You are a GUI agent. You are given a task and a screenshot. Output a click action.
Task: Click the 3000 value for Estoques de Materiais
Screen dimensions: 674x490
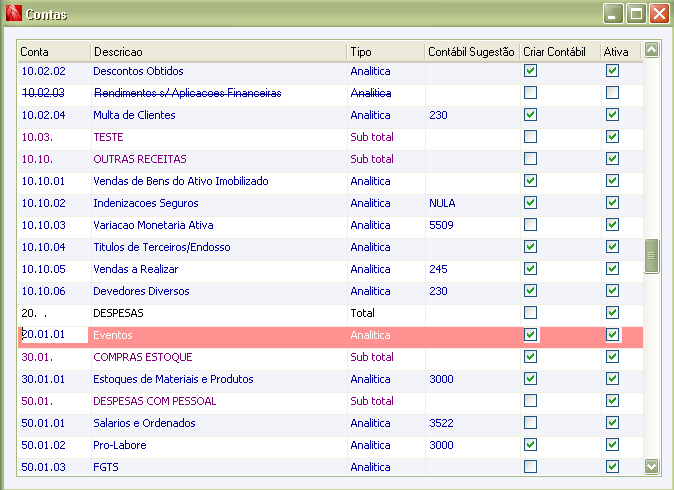[441, 379]
